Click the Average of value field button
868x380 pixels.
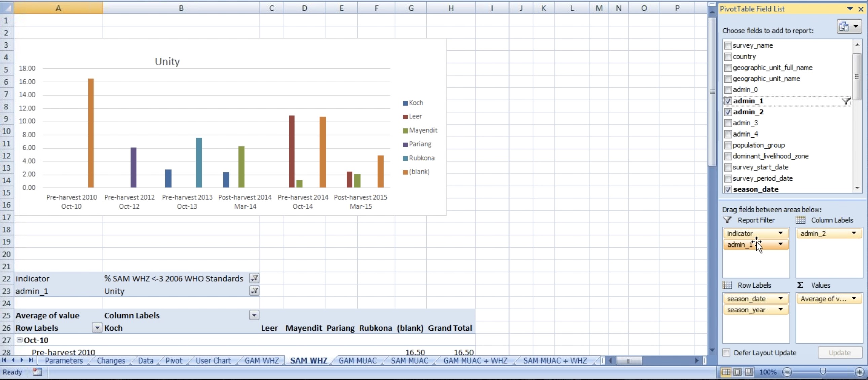(824, 299)
